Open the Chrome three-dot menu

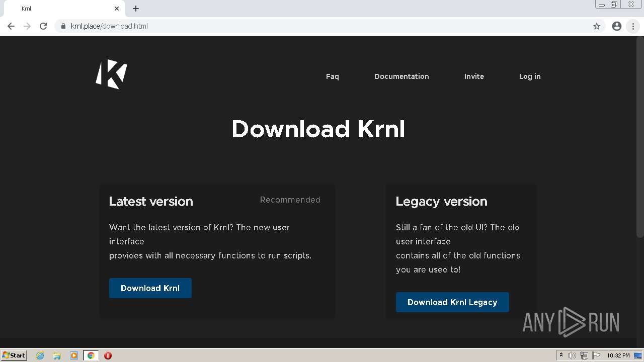tap(633, 26)
